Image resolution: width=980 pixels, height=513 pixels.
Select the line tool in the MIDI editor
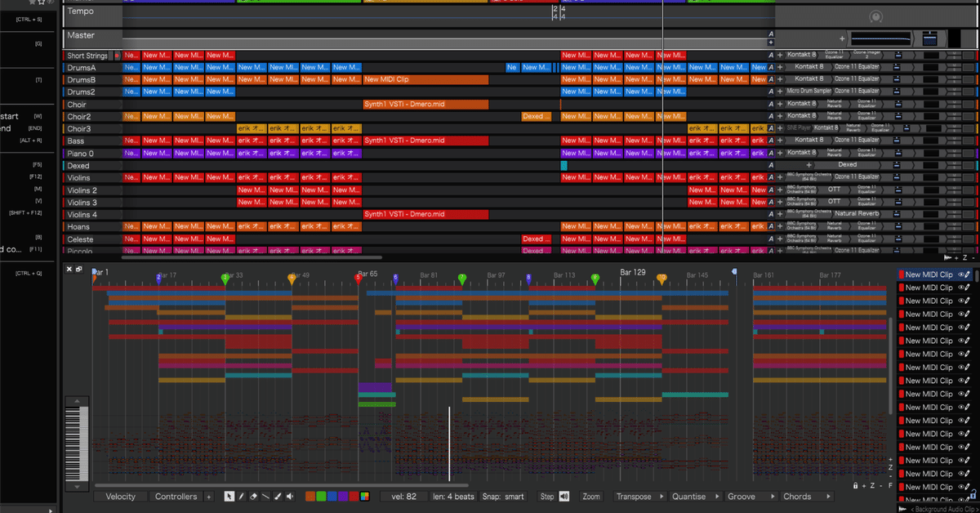pyautogui.click(x=265, y=496)
